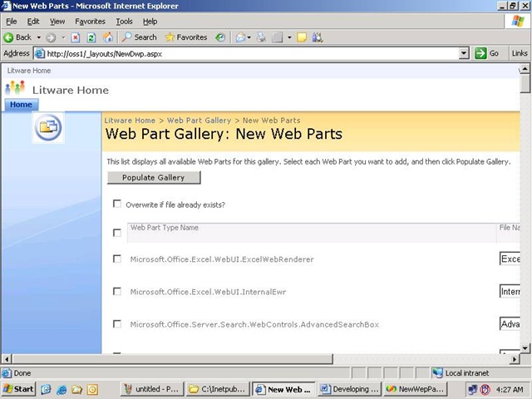
Task: Go to the browser Home icon
Action: (x=108, y=37)
